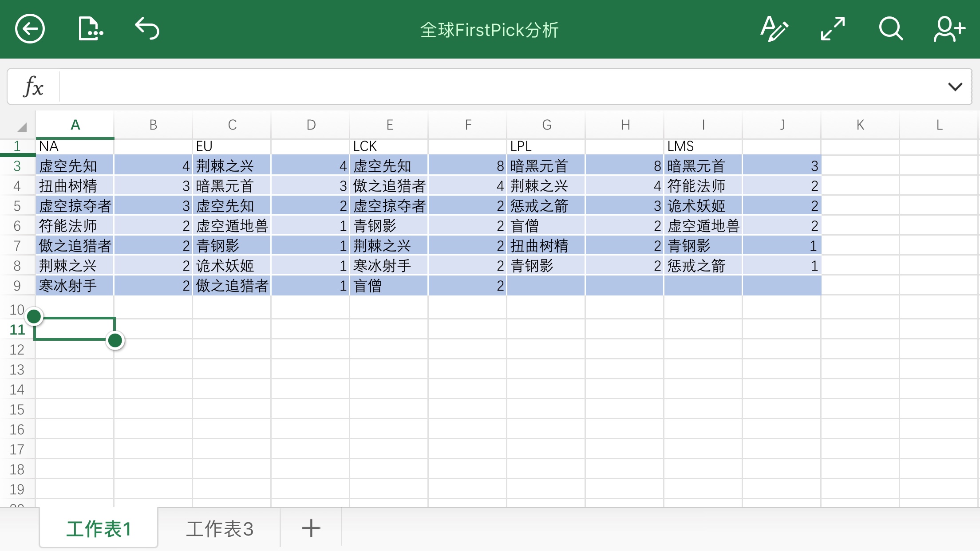This screenshot has height=551, width=980.
Task: Select cell 盲僧 in column E
Action: point(389,286)
